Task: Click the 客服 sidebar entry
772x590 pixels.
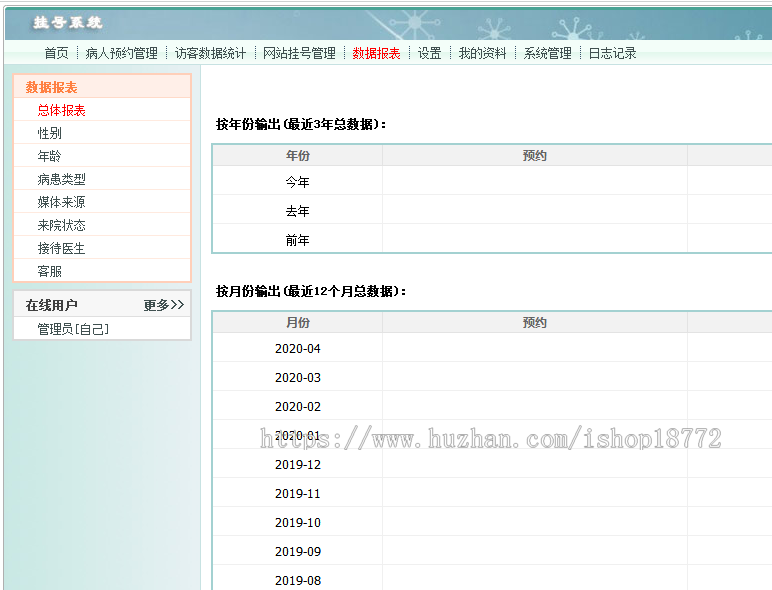Action: click(50, 271)
